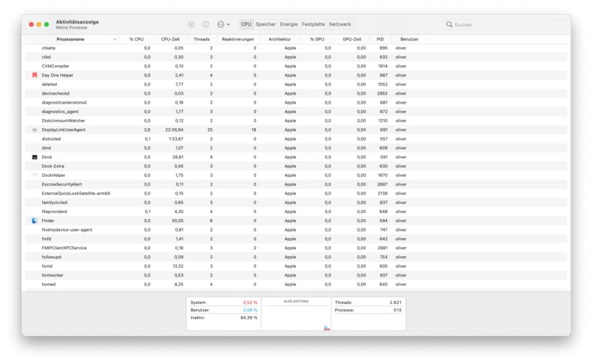Image resolution: width=592 pixels, height=364 pixels.
Task: Focus the Suchen search field
Action: point(507,24)
